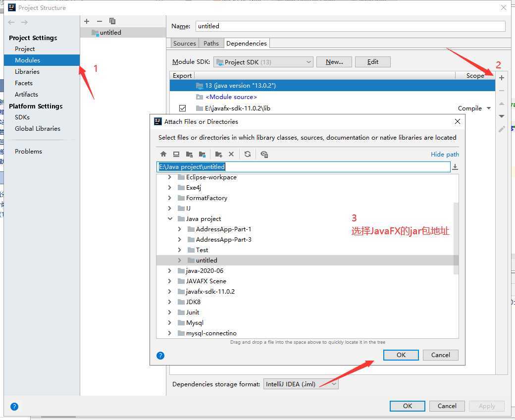515x420 pixels.
Task: Click the Copy module icon
Action: click(x=112, y=21)
